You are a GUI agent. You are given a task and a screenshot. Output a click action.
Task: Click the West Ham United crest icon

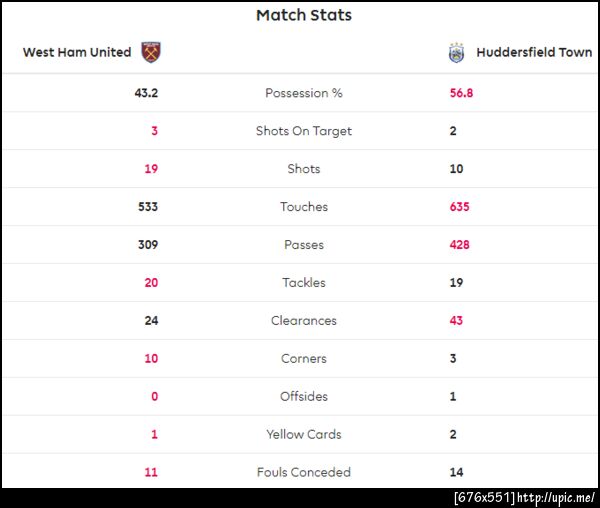pos(151,52)
